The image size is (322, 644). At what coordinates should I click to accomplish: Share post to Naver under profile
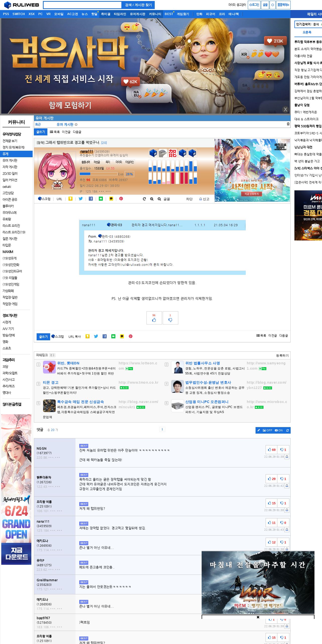[101, 199]
